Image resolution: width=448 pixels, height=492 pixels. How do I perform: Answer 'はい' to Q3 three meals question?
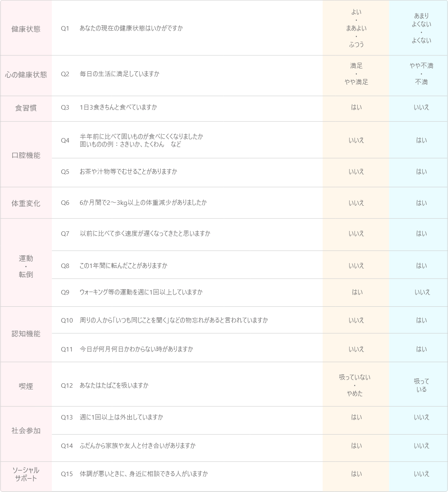pos(356,108)
